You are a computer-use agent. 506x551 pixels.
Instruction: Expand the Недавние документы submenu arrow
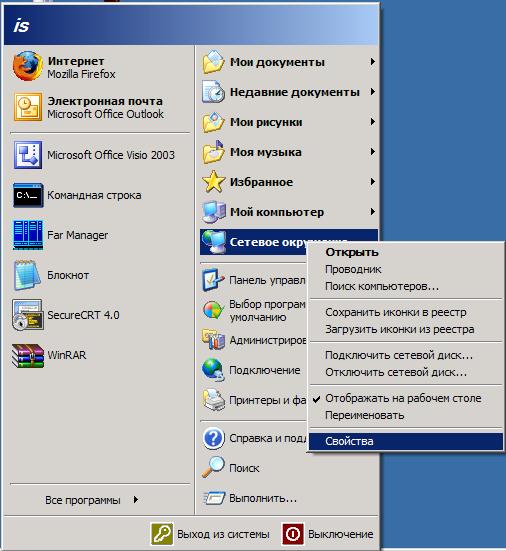[372, 92]
